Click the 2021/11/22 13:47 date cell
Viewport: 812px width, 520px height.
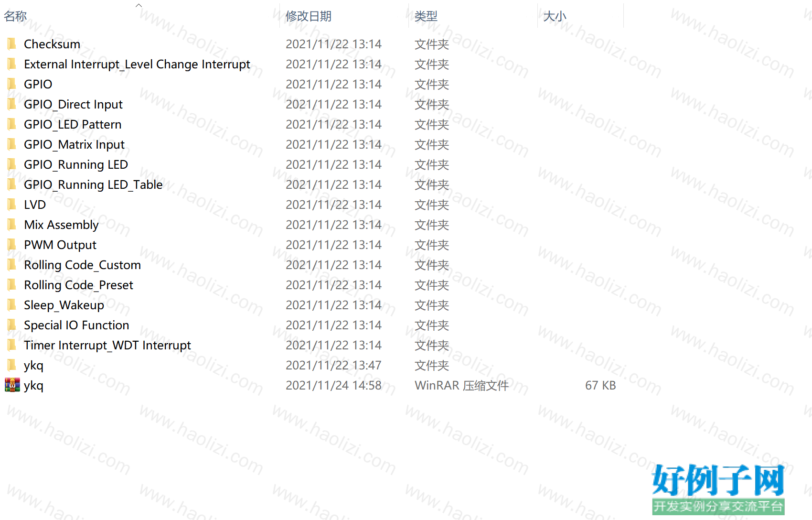(333, 365)
